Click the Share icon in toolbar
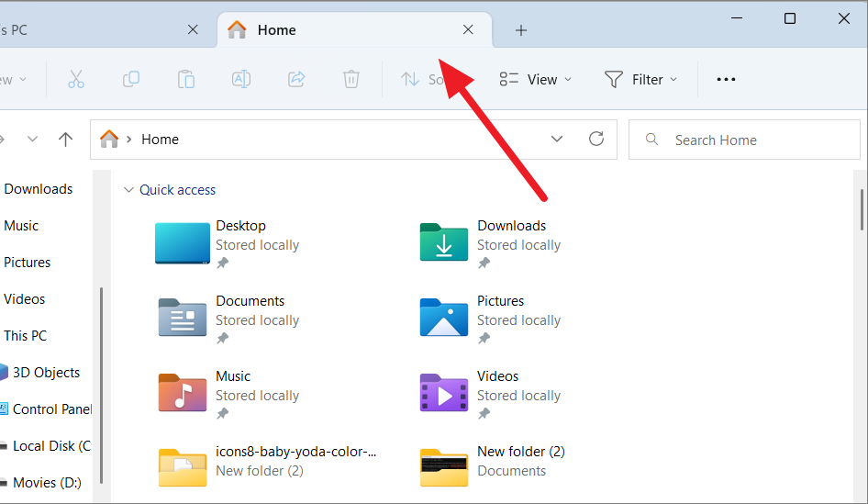868x504 pixels. (x=296, y=79)
